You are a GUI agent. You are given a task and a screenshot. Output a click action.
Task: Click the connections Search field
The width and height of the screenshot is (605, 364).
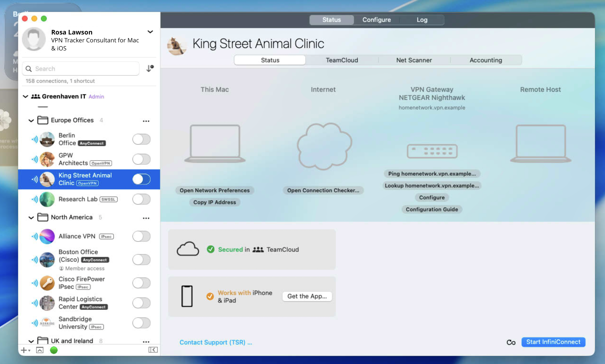click(x=81, y=69)
